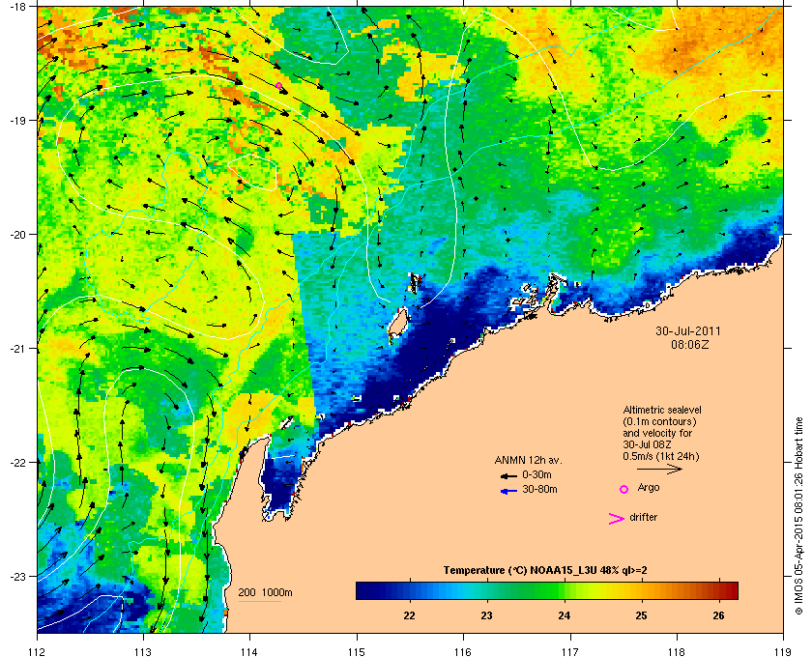Screen dimensions: 812x657
Task: Click the -19 latitude axis label
Action: click(17, 121)
